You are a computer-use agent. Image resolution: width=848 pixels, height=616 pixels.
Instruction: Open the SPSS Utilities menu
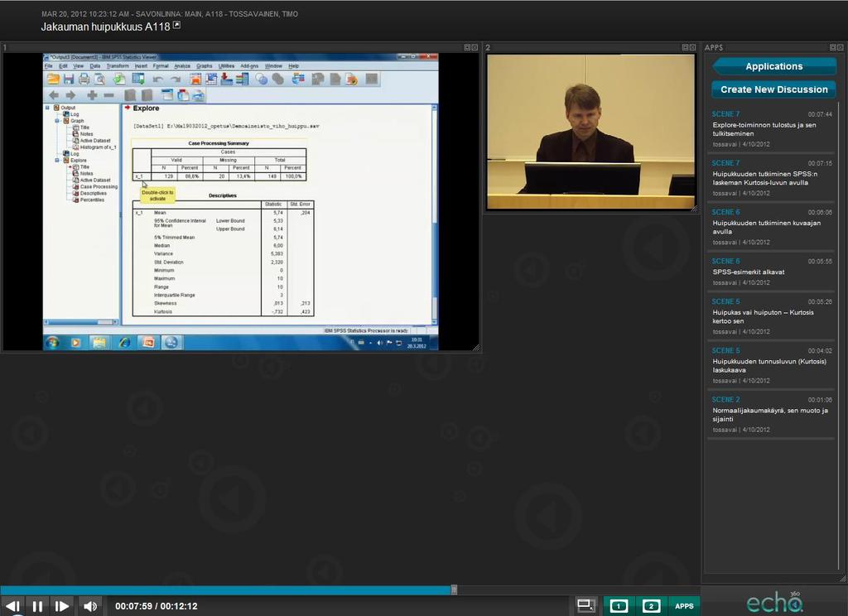click(x=226, y=66)
